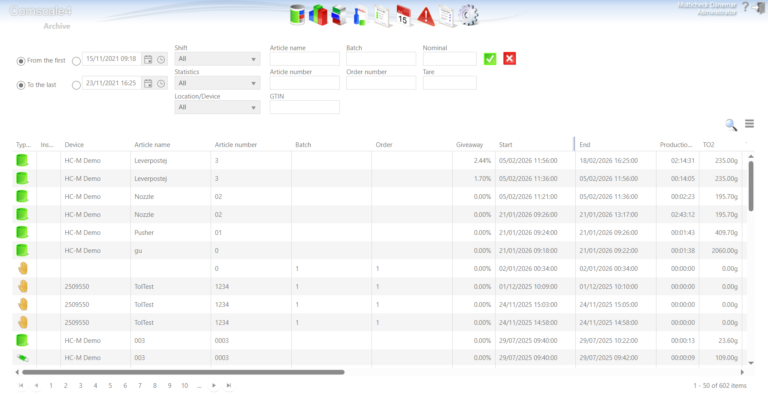The height and width of the screenshot is (396, 768).
Task: Log out using the door exit icon
Action: pyautogui.click(x=758, y=8)
